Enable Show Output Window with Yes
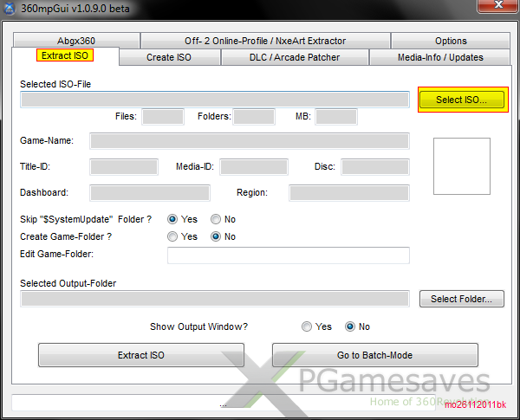This screenshot has height=420, width=520. 307,326
